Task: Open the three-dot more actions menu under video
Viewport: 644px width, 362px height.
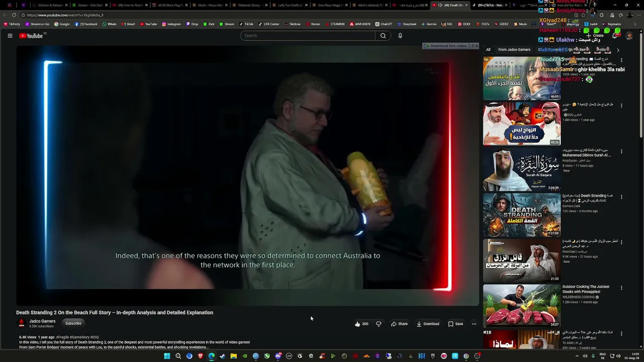Action: coord(474,324)
